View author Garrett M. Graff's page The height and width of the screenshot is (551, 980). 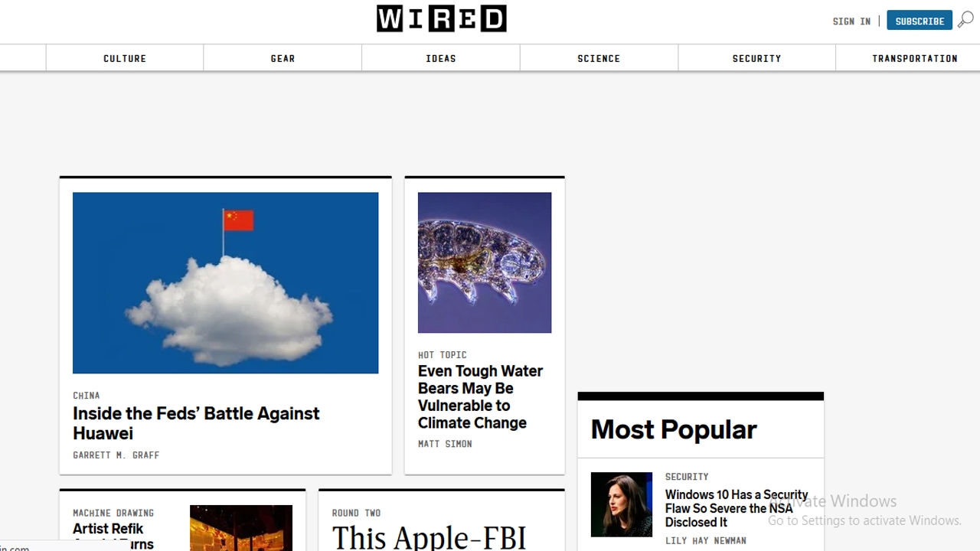pyautogui.click(x=116, y=455)
